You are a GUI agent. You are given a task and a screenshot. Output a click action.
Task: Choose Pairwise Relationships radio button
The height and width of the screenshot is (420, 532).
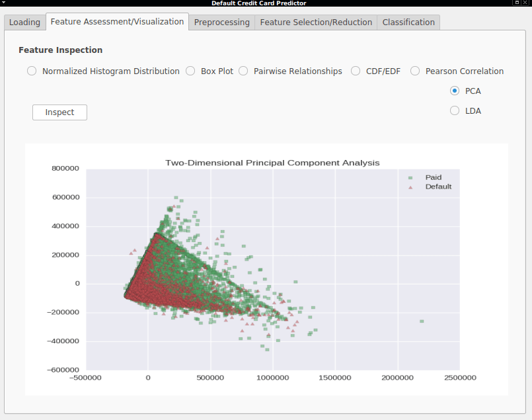pos(243,71)
